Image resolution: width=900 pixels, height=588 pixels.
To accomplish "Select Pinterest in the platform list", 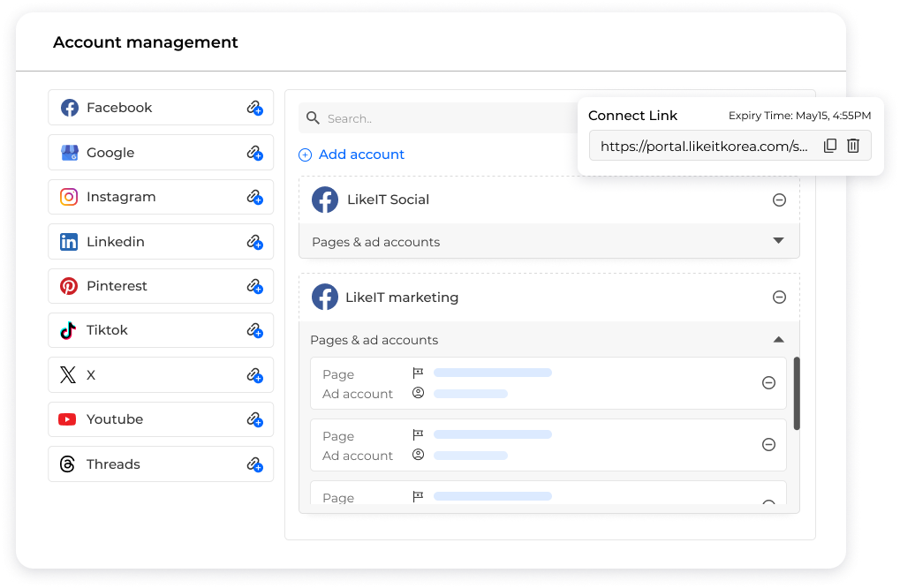I will tap(161, 286).
